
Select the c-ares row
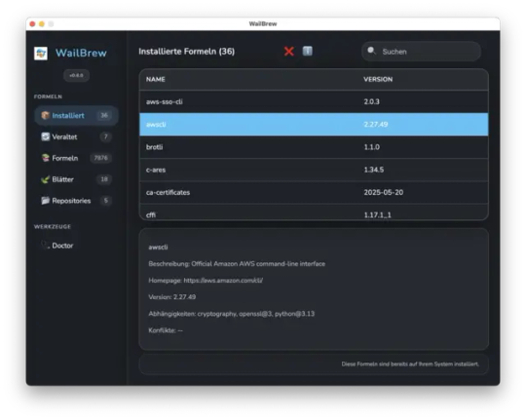(x=314, y=170)
